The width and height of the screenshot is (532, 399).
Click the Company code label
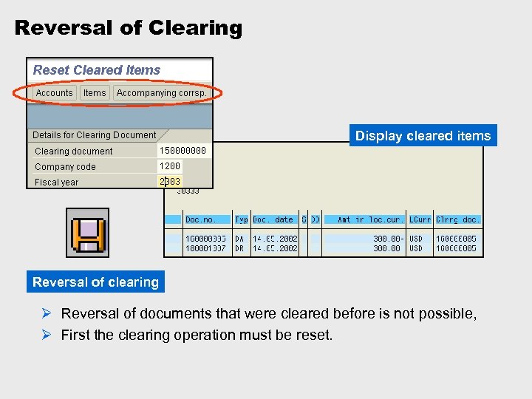point(65,167)
